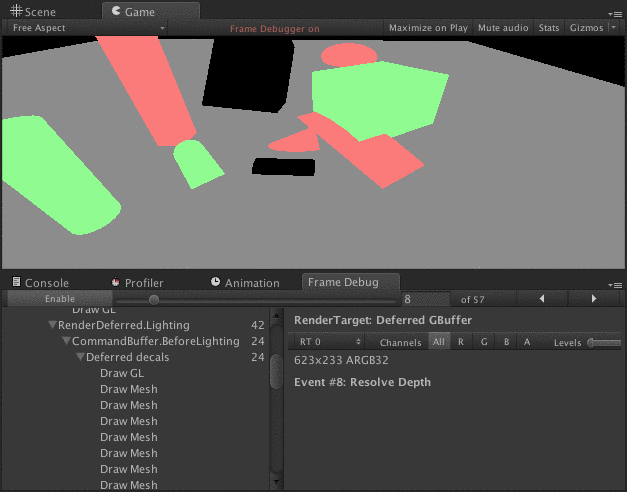Click the Enable frame debugger button
627x492 pixels.
pos(60,299)
